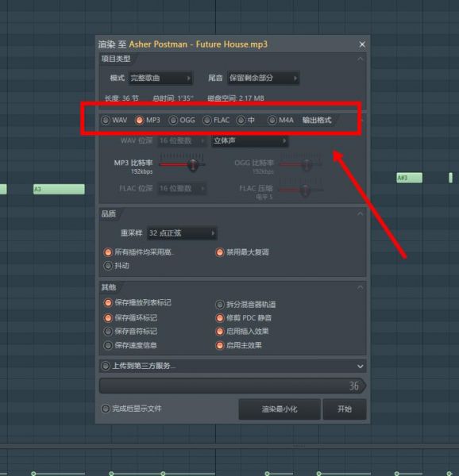Open the 重采样 32 点正弦 dropdown
The image size is (459, 476).
pos(182,233)
